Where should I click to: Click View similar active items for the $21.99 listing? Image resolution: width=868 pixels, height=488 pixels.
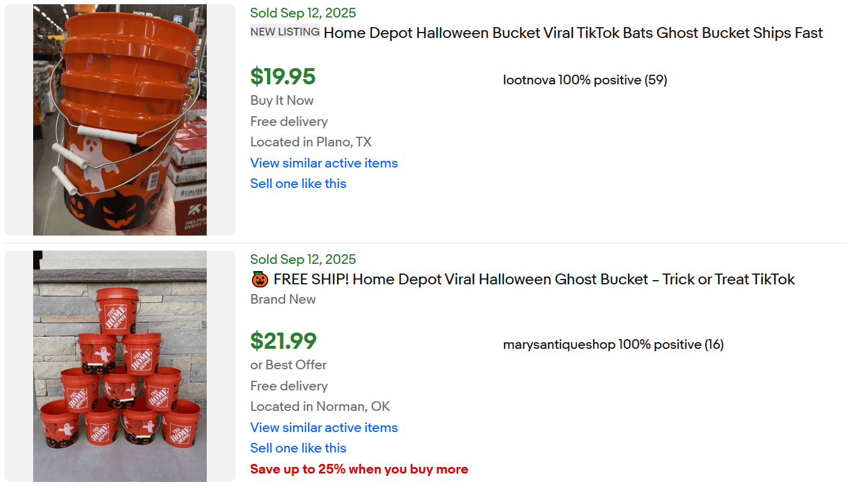point(324,427)
